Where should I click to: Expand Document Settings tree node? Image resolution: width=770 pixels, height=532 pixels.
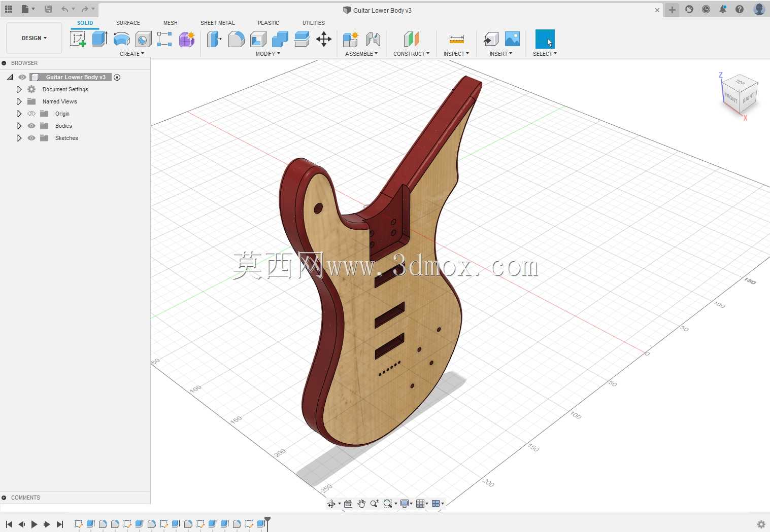[x=19, y=89]
